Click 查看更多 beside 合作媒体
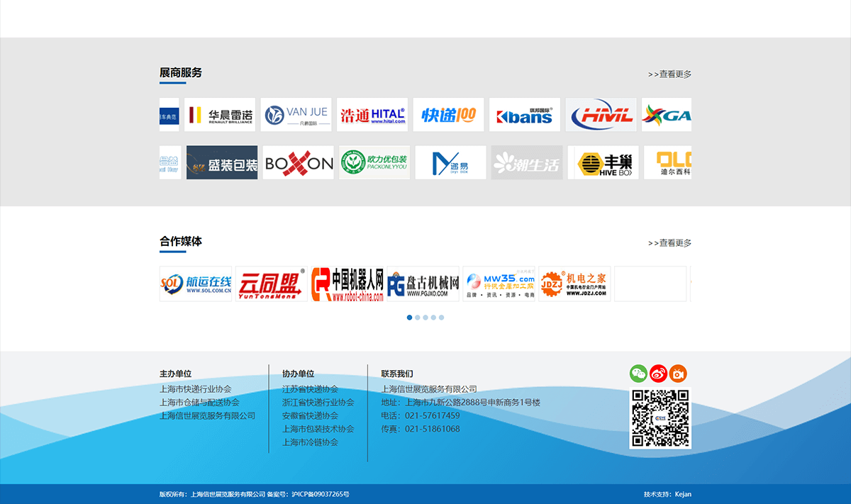Screen dimensions: 851x504 click(x=669, y=242)
